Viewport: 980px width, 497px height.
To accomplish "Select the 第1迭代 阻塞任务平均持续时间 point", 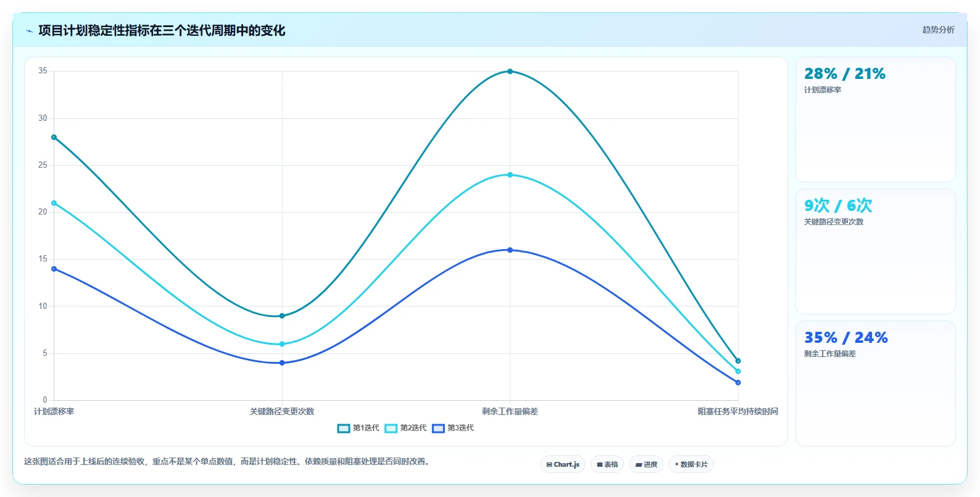I will pos(738,361).
